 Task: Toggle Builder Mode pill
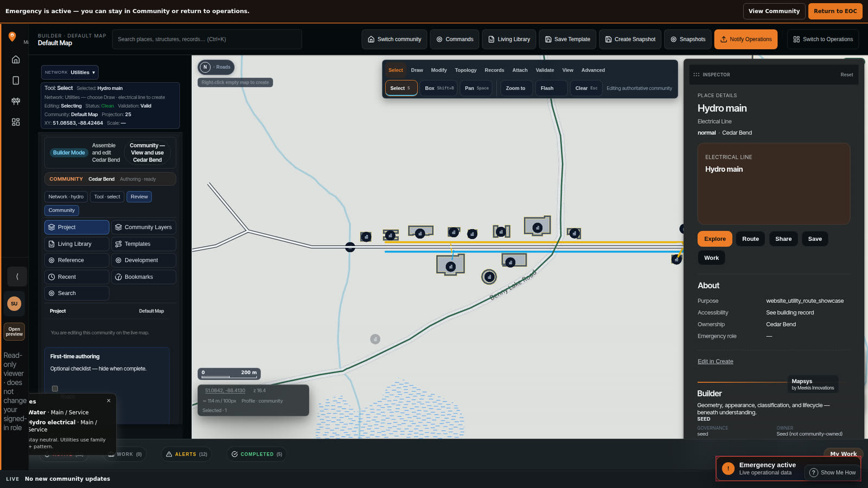tap(69, 153)
